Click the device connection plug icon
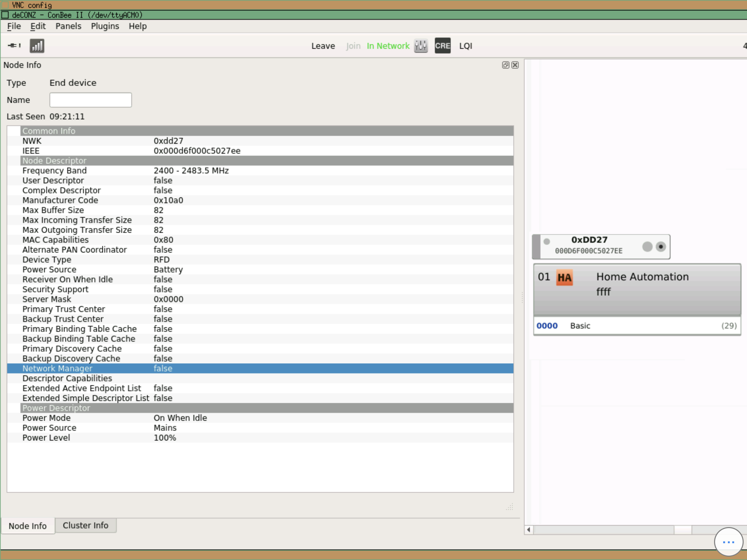This screenshot has height=560, width=747. pyautogui.click(x=13, y=46)
